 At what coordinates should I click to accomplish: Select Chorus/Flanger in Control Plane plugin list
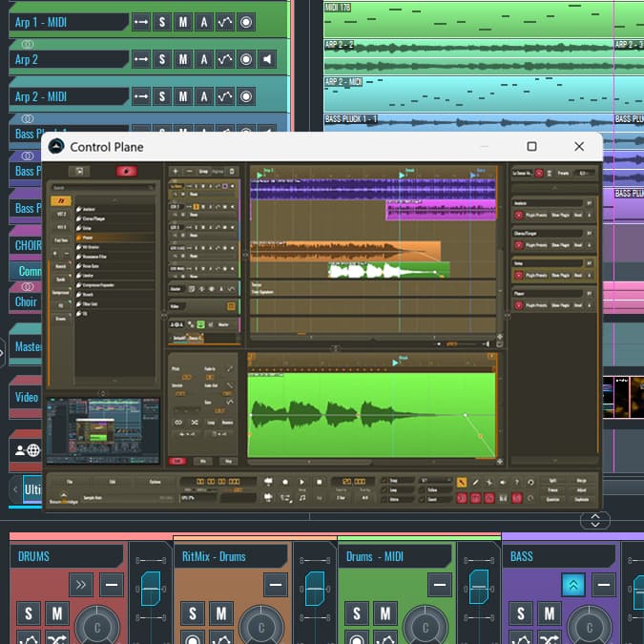[115, 218]
